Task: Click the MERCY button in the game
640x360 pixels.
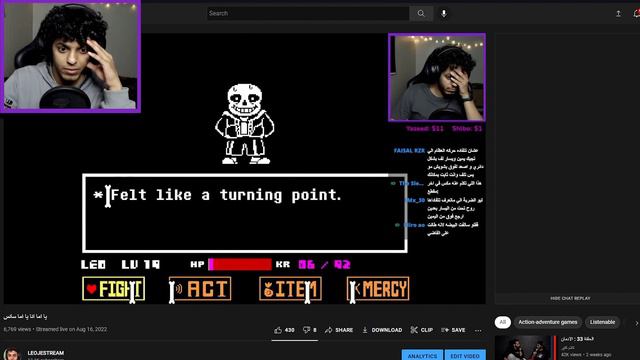Action: tap(378, 289)
